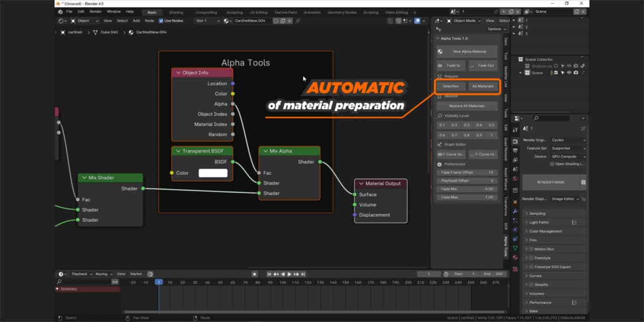Image resolution: width=644 pixels, height=322 pixels.
Task: Click the All Materials prepare button
Action: pyautogui.click(x=483, y=86)
